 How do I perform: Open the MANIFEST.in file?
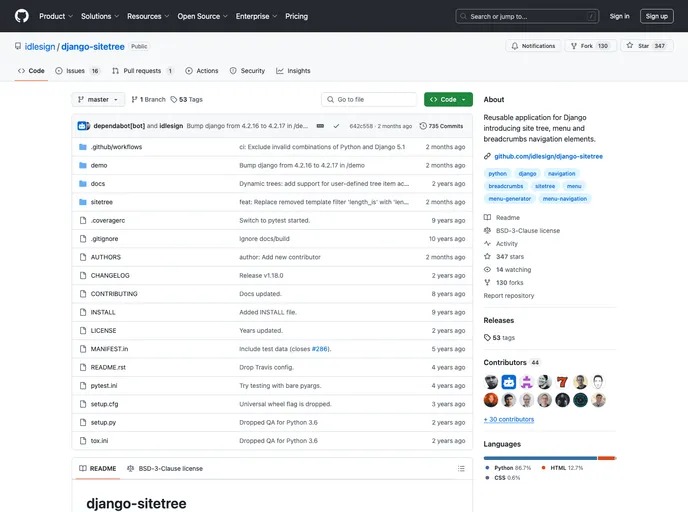point(109,349)
